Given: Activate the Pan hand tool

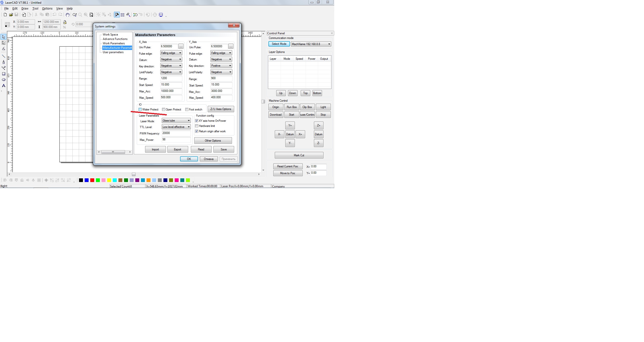Looking at the screenshot, I should [x=67, y=15].
